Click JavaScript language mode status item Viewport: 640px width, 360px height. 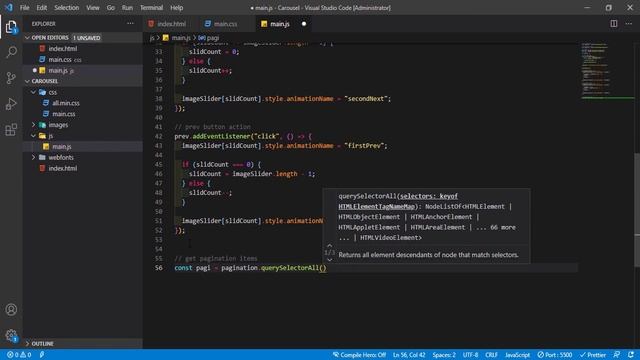tap(517, 355)
